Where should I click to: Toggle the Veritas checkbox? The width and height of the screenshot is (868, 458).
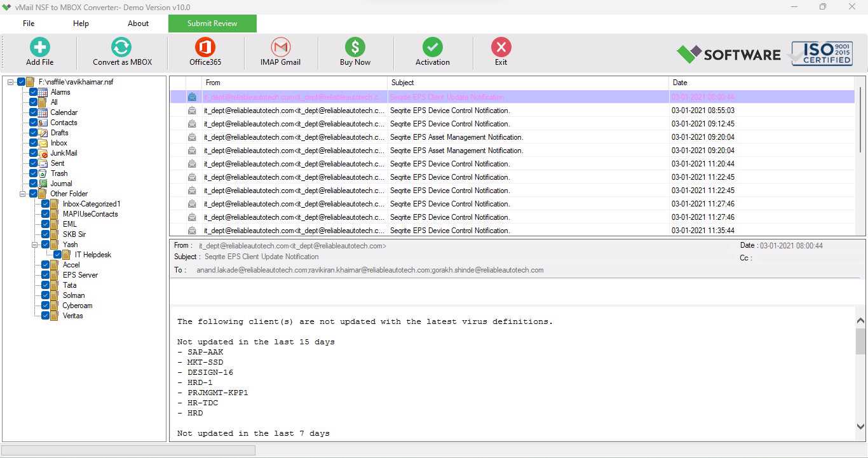coord(45,316)
